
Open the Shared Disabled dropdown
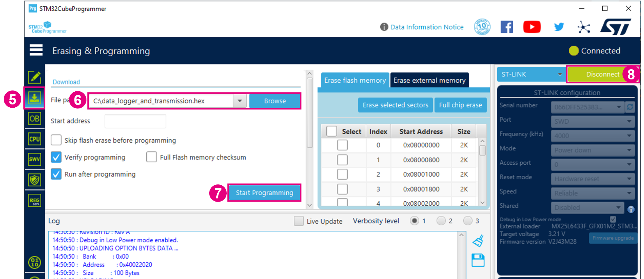588,207
